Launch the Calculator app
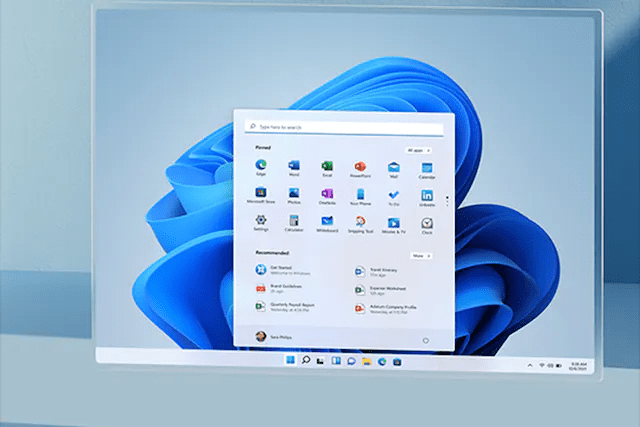640x427 pixels. 294,223
